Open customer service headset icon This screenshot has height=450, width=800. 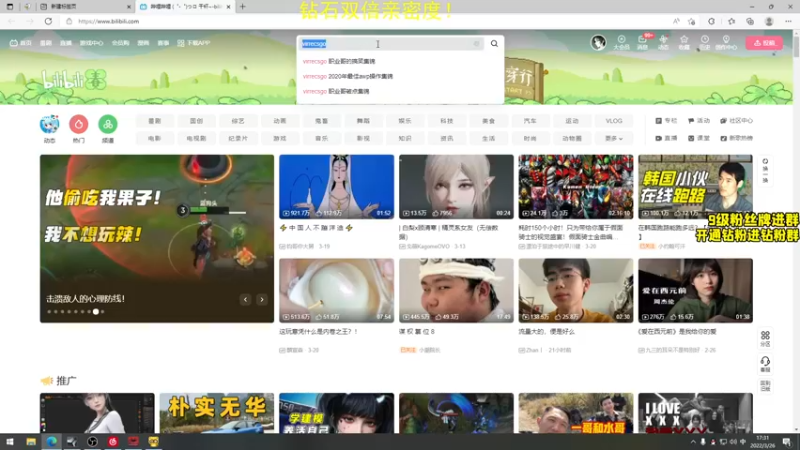click(x=765, y=364)
